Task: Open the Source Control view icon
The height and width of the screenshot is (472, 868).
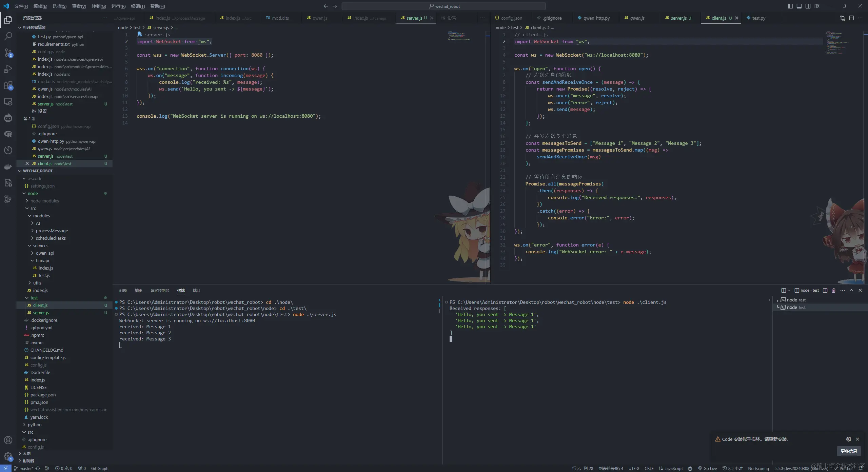Action: (8, 53)
